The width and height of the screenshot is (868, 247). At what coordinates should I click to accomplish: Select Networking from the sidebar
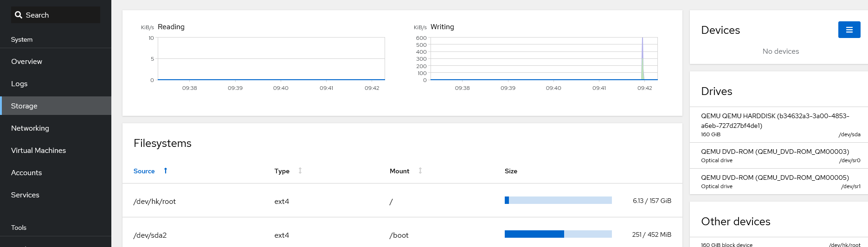click(30, 128)
